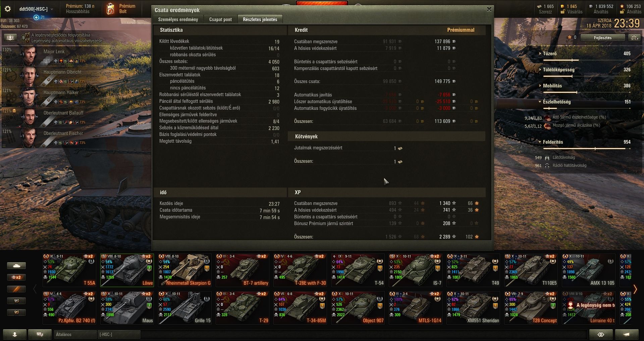The height and width of the screenshot is (341, 644).
Task: Expand the Mobilitás parameter section
Action: coord(540,86)
